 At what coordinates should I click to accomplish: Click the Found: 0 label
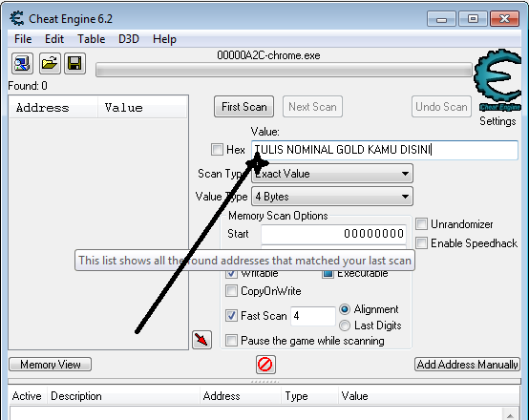pos(28,86)
